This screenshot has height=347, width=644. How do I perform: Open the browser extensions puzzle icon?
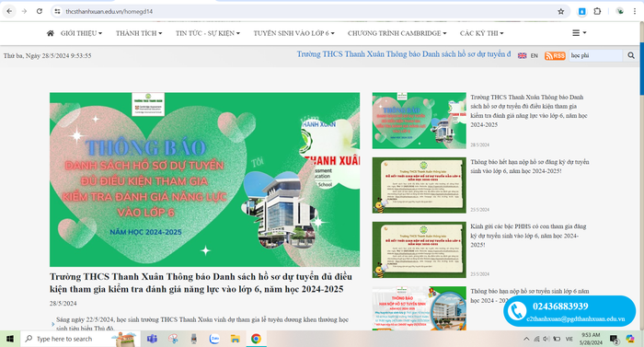click(x=598, y=12)
